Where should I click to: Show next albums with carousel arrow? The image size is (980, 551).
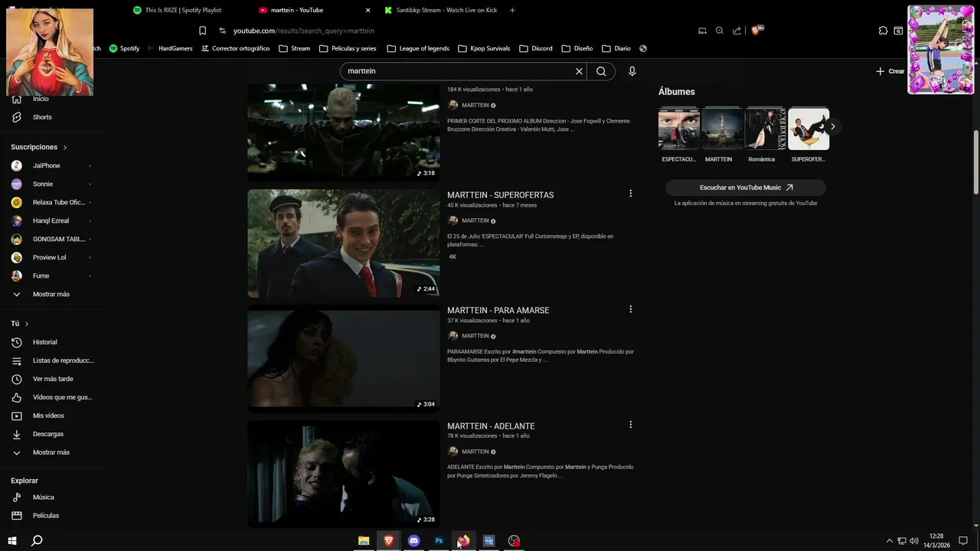[x=832, y=126]
